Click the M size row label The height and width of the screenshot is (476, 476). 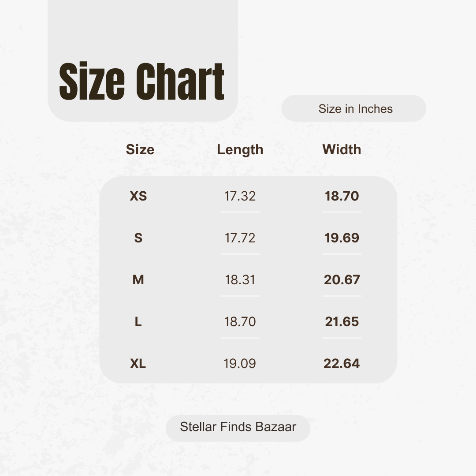tap(138, 280)
